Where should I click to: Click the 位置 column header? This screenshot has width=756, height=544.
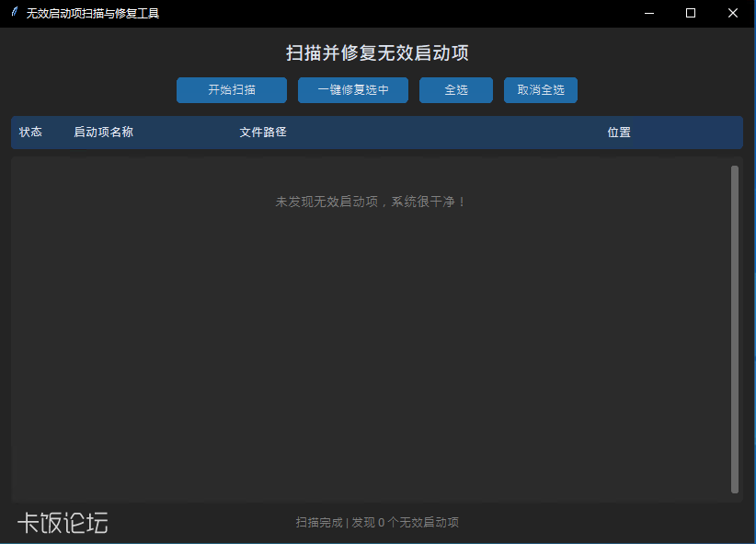click(619, 133)
